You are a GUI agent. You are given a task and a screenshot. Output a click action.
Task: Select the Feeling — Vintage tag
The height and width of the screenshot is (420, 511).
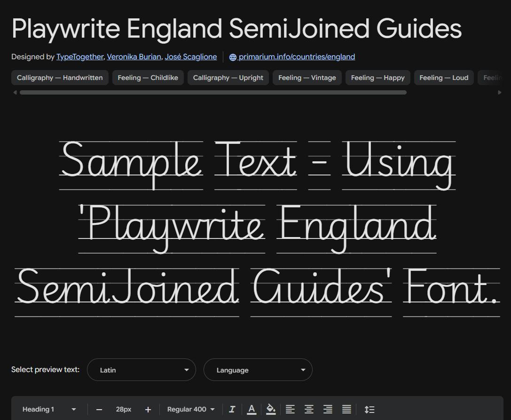(307, 78)
